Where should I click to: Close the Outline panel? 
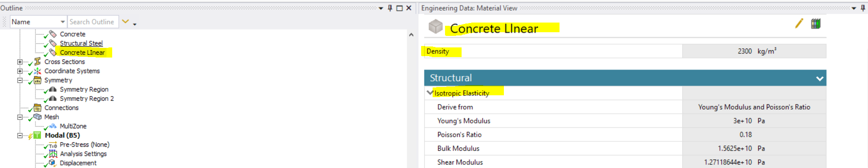(x=409, y=8)
